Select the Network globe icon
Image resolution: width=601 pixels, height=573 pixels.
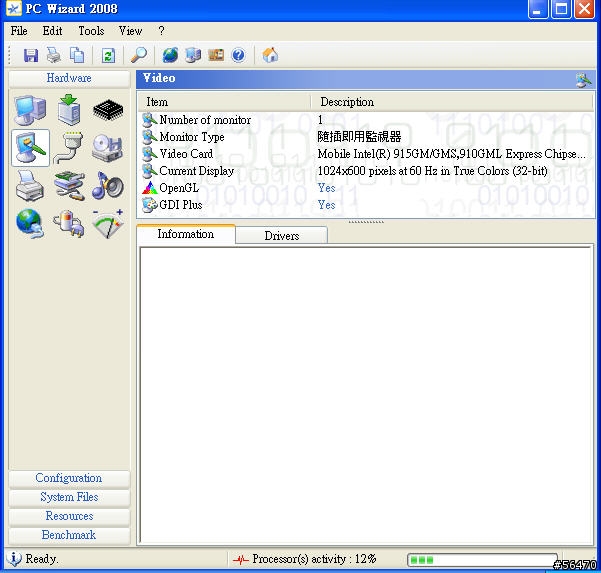click(30, 224)
